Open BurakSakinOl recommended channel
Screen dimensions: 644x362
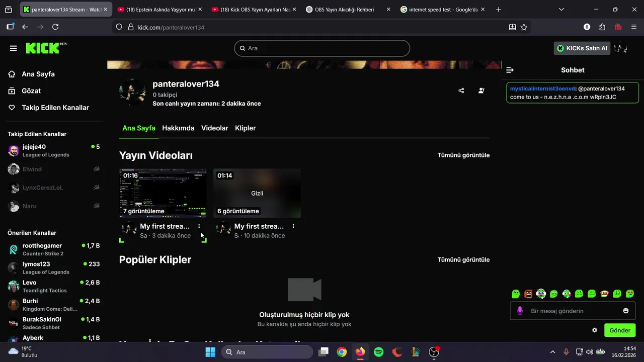(x=54, y=323)
